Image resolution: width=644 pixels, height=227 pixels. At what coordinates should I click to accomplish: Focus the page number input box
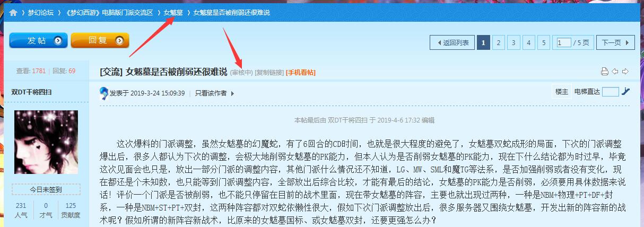coord(564,42)
